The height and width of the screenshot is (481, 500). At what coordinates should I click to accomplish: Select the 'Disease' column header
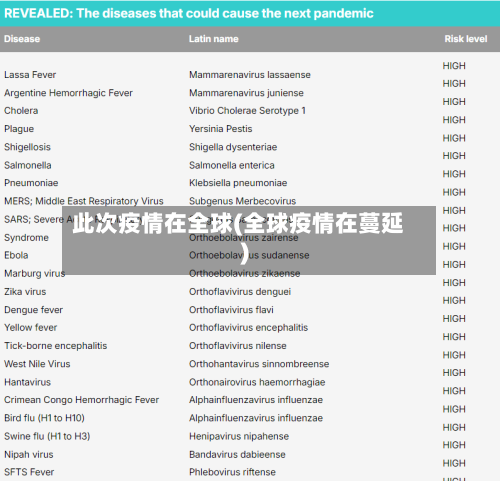(22, 39)
